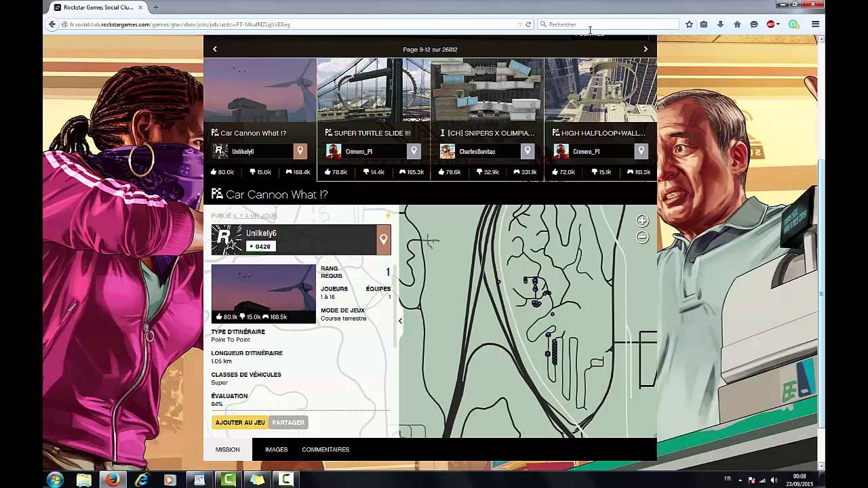Open Windows Media Player from the taskbar
The width and height of the screenshot is (868, 488).
(x=170, y=480)
